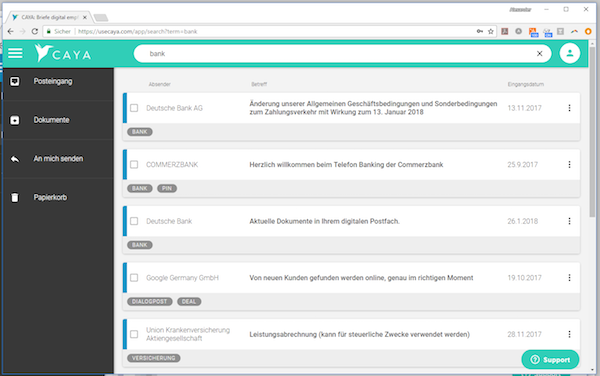This screenshot has height=376, width=600.
Task: Click the date 13.11.2017
Action: point(525,108)
